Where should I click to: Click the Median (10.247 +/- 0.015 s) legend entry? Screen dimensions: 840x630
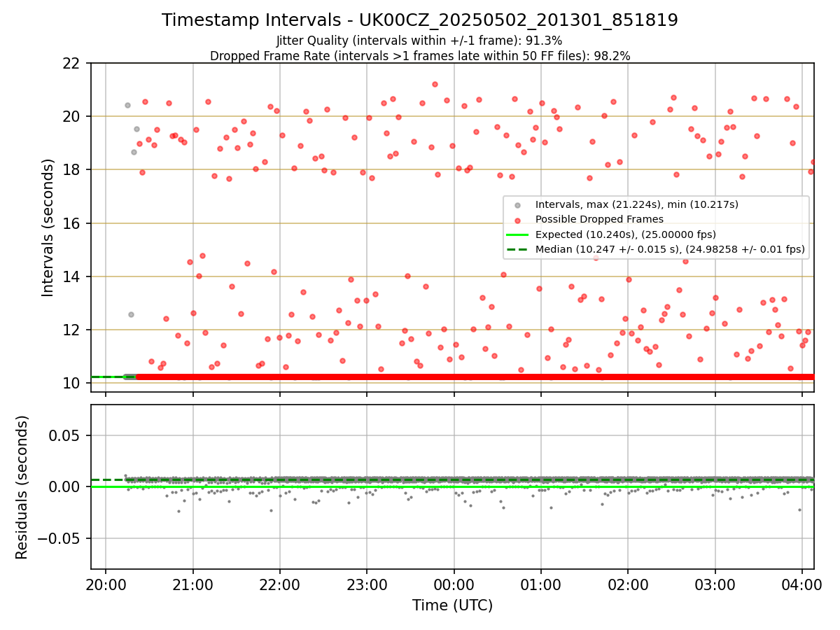click(x=670, y=248)
